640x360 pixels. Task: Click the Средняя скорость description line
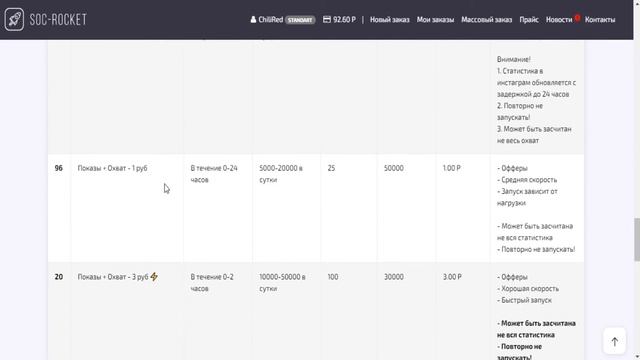527,180
